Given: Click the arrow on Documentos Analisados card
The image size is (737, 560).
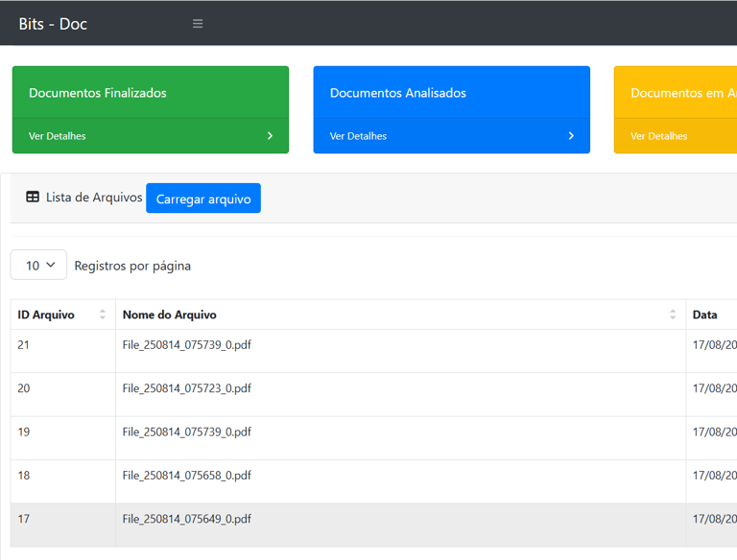Looking at the screenshot, I should 571,136.
